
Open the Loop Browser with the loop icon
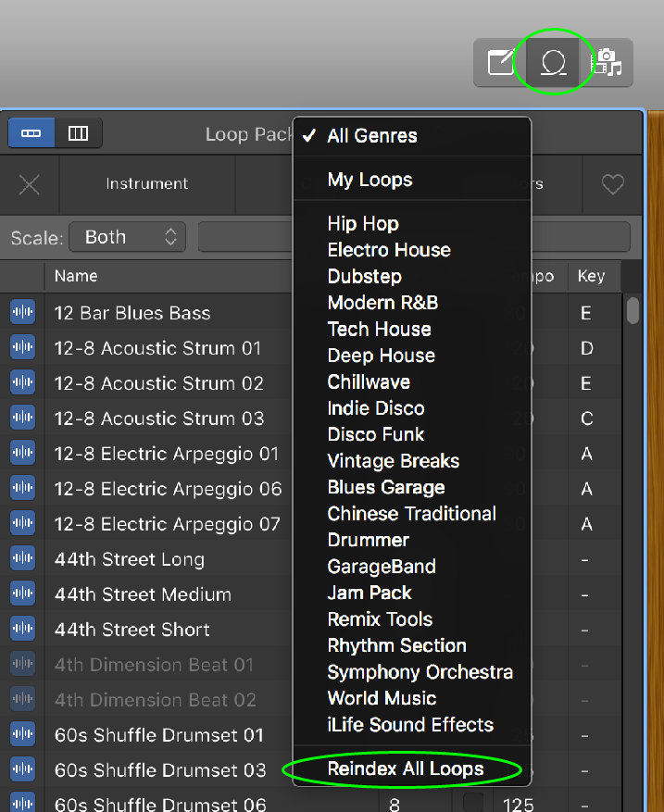(554, 63)
